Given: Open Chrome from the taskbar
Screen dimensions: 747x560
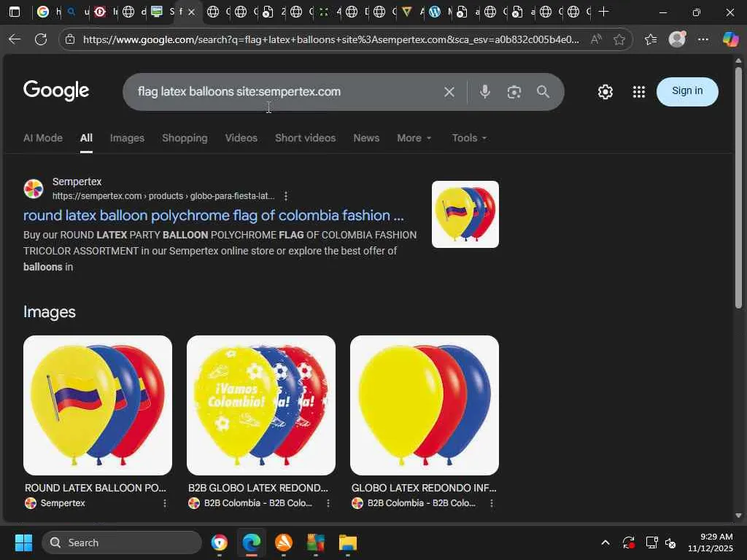Looking at the screenshot, I should tap(219, 542).
